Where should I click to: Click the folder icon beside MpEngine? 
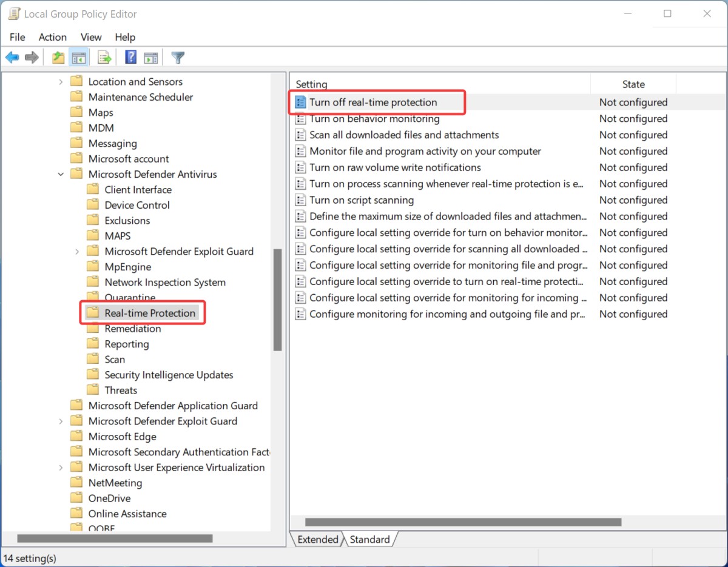[93, 266]
